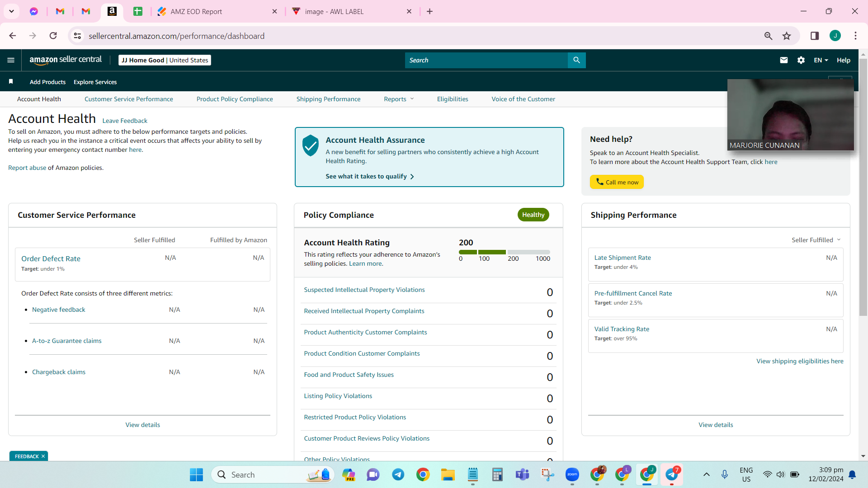Open Chrome side panel icon

[815, 36]
